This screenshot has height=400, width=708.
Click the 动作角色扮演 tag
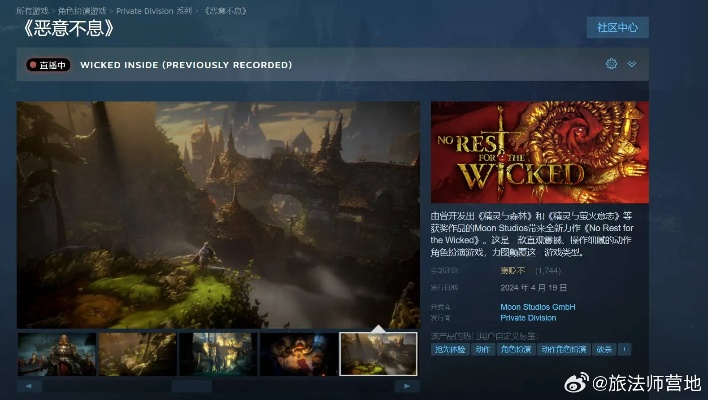click(x=563, y=350)
